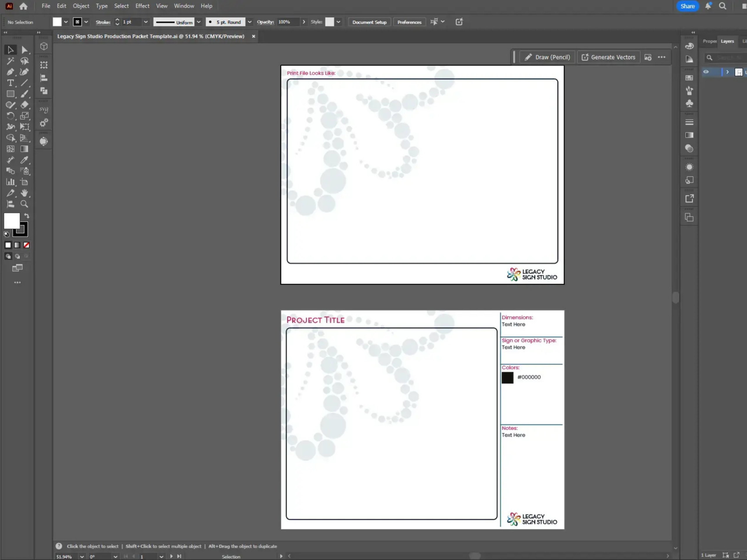The width and height of the screenshot is (747, 560).
Task: Click the white Fill color swatch in toolbar
Action: [x=11, y=221]
